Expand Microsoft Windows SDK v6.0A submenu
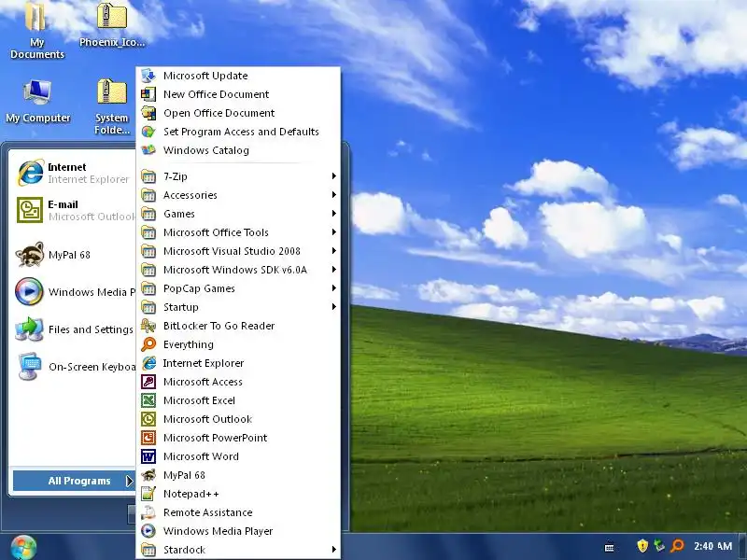Viewport: 747px width, 560px height. click(238, 270)
